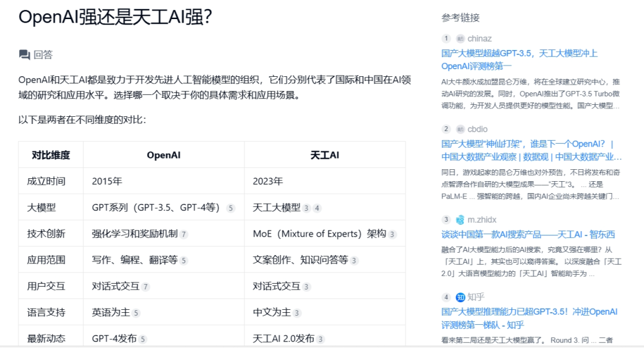Click the 对比维度 column header
The height and width of the screenshot is (348, 644).
point(51,155)
